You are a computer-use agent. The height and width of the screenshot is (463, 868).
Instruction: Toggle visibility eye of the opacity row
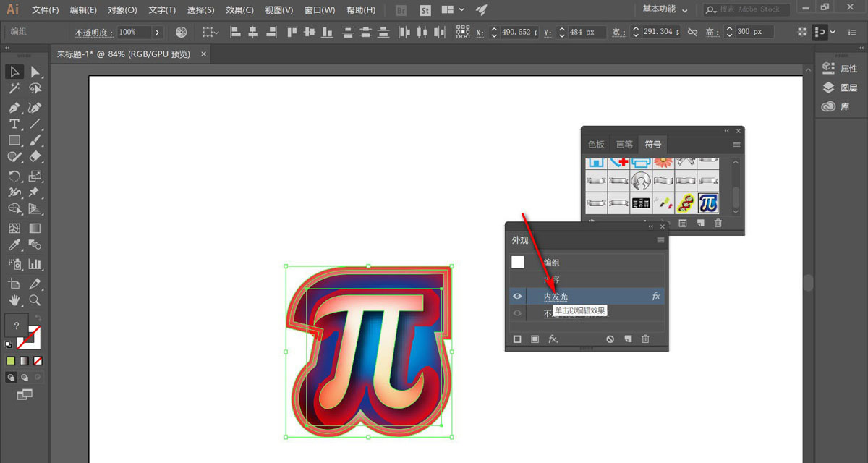point(517,313)
